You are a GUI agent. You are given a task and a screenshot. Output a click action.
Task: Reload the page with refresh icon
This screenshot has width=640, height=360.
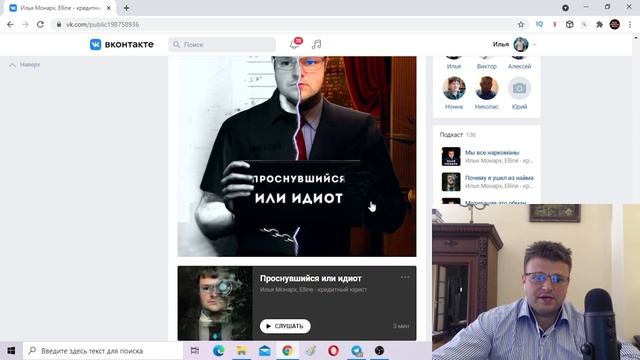click(x=40, y=24)
